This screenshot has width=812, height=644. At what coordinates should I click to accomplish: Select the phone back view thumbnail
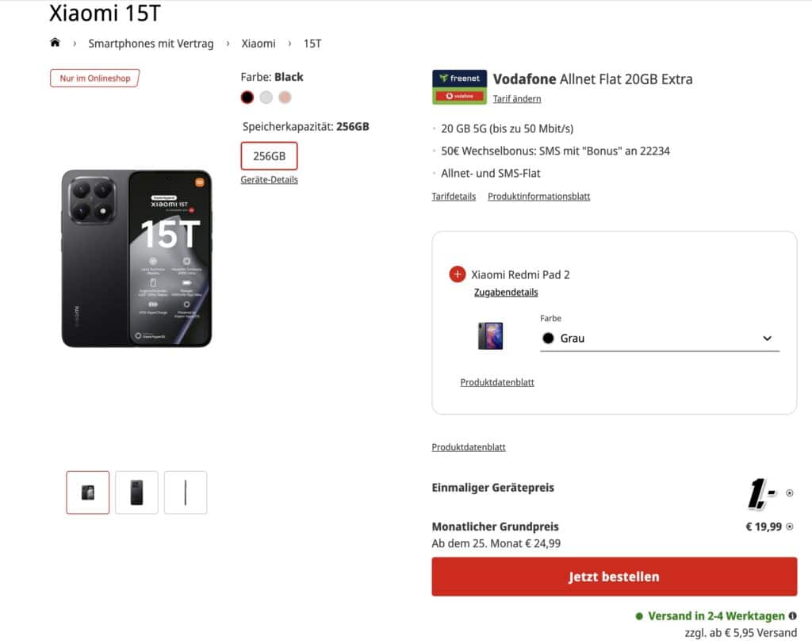tap(136, 493)
